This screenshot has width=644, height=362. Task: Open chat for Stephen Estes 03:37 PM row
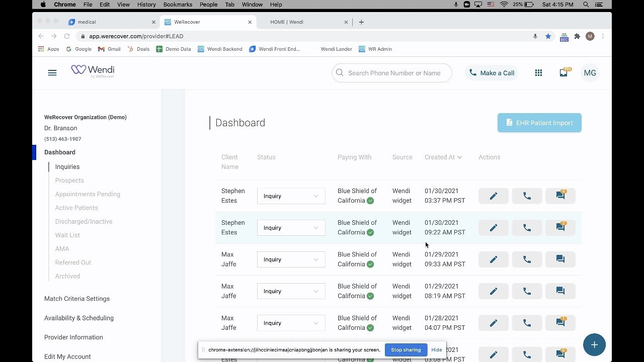point(560,196)
